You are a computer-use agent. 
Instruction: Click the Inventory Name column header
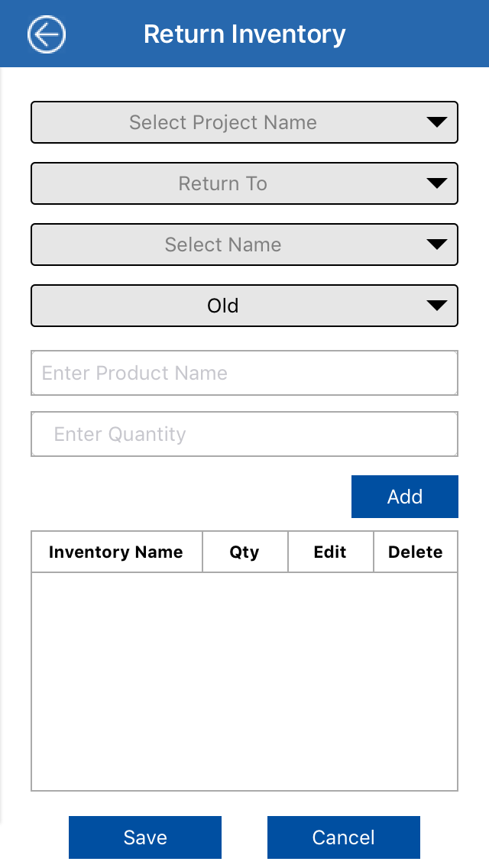116,552
